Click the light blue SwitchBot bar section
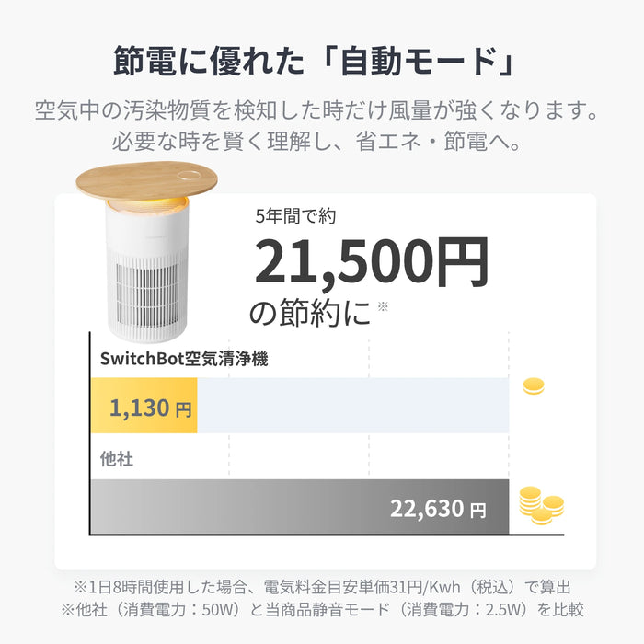Screen dimensions: 644x644 352,406
